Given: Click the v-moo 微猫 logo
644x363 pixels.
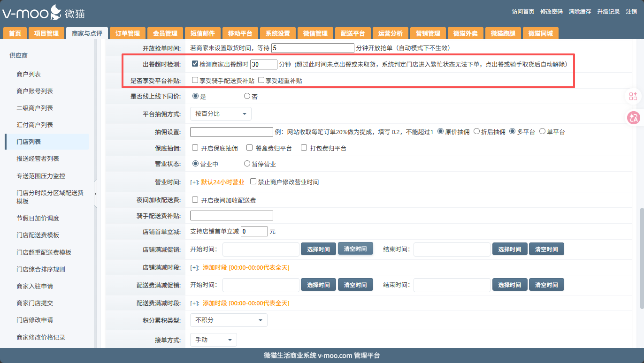Looking at the screenshot, I should coord(43,12).
